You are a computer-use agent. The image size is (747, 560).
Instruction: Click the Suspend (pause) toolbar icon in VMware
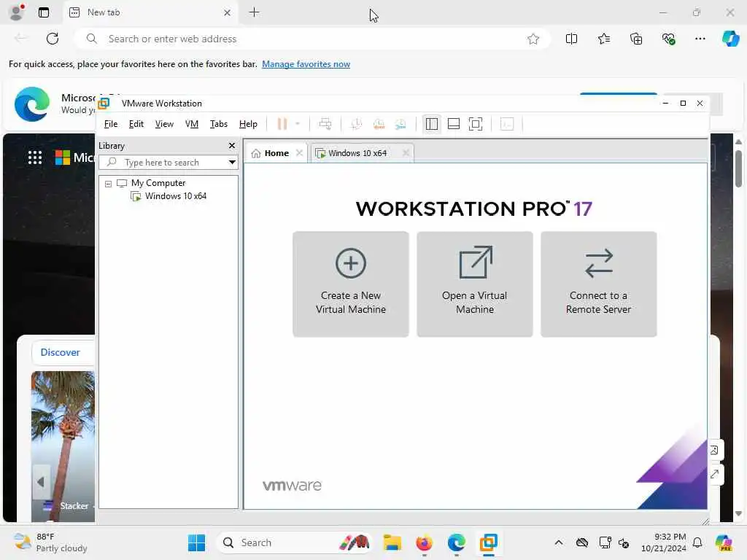pyautogui.click(x=282, y=124)
